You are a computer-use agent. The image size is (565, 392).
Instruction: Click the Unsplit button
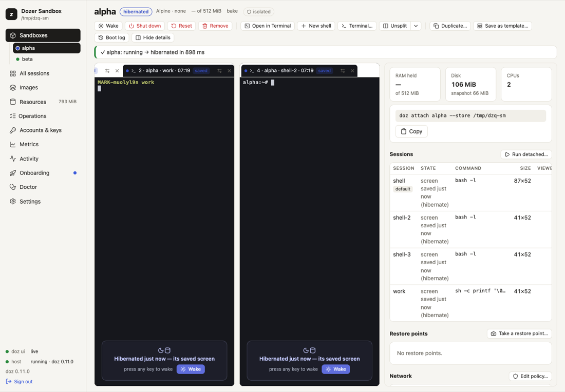tap(395, 26)
